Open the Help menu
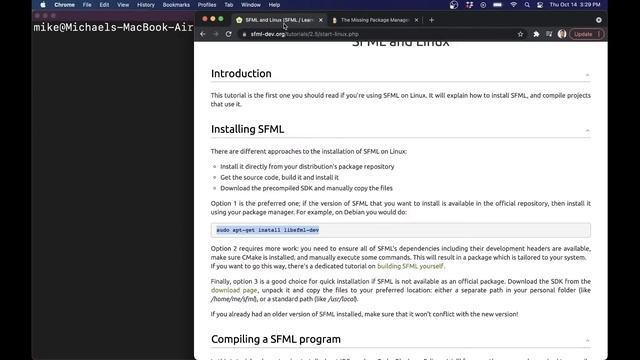Image resolution: width=640 pixels, height=360 pixels. 274,5
